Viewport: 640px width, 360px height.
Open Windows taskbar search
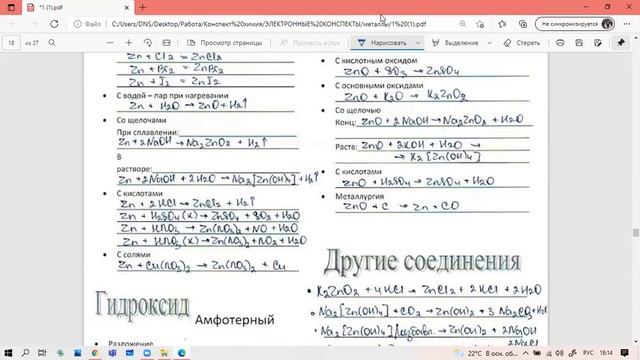[x=25, y=353]
